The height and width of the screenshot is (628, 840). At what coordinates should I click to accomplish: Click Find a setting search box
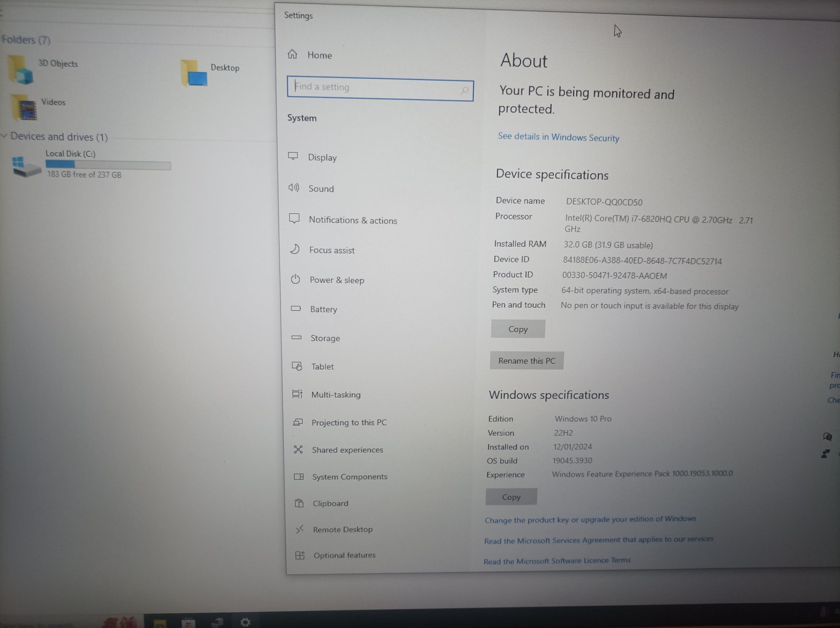(380, 89)
